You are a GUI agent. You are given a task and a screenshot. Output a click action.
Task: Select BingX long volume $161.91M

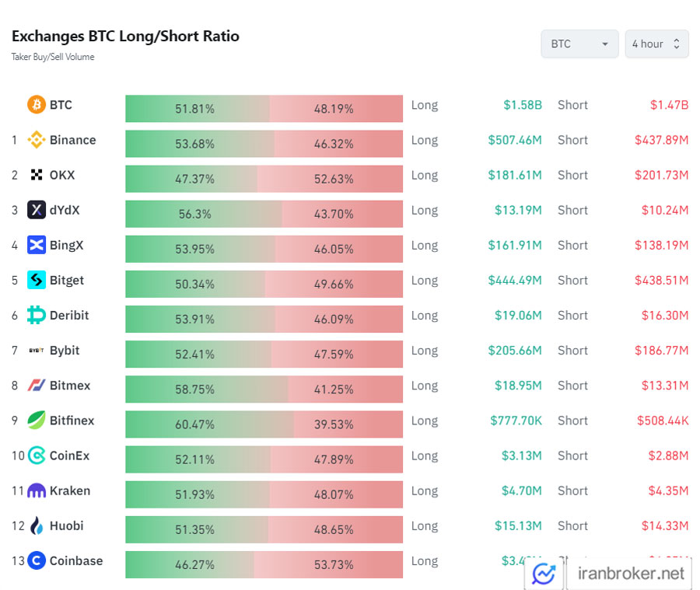pyautogui.click(x=515, y=245)
